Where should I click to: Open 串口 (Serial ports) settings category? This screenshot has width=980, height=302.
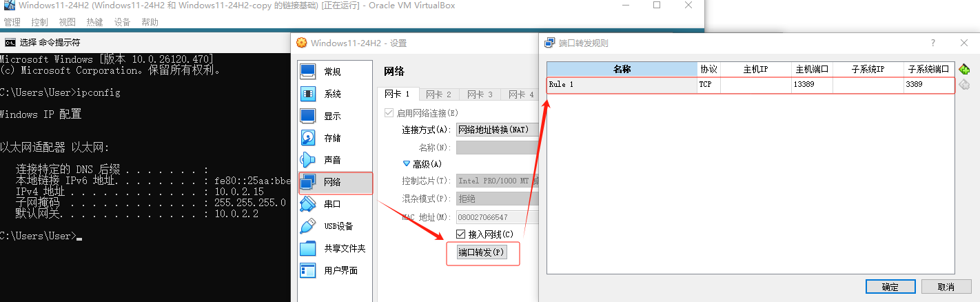click(335, 204)
